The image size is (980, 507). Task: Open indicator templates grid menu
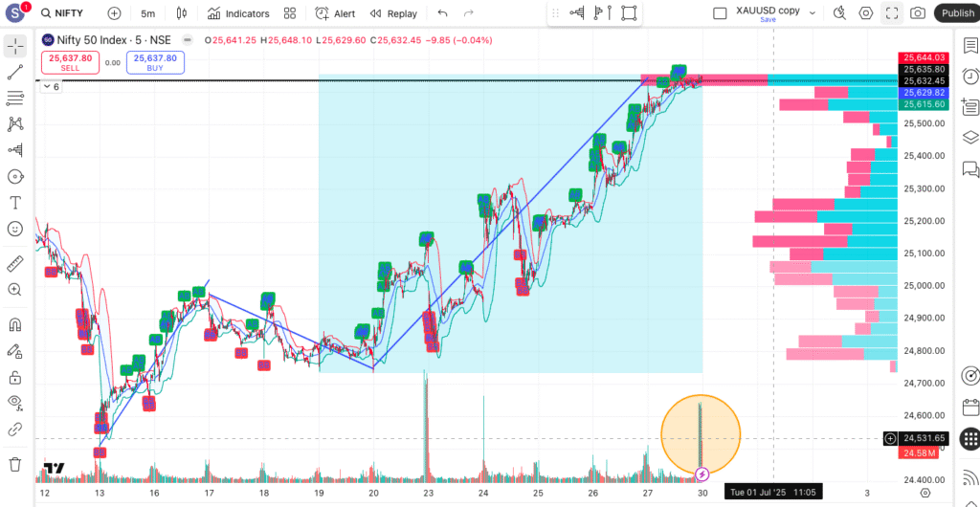click(289, 13)
